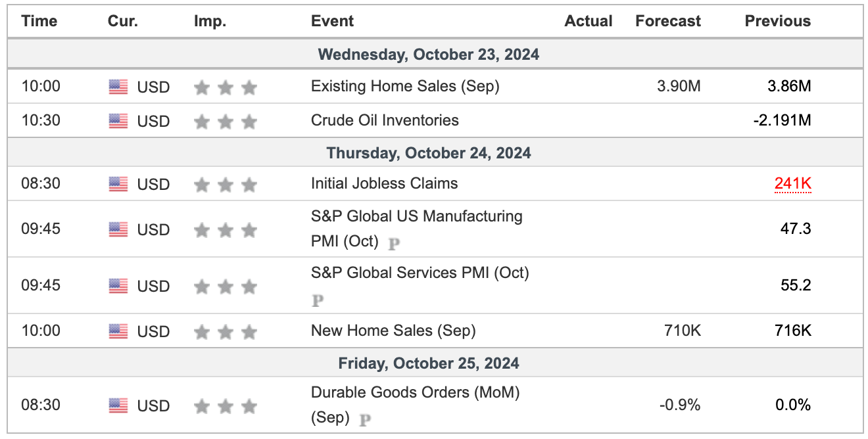Click the US flag in the New Home Sales row

118,331
